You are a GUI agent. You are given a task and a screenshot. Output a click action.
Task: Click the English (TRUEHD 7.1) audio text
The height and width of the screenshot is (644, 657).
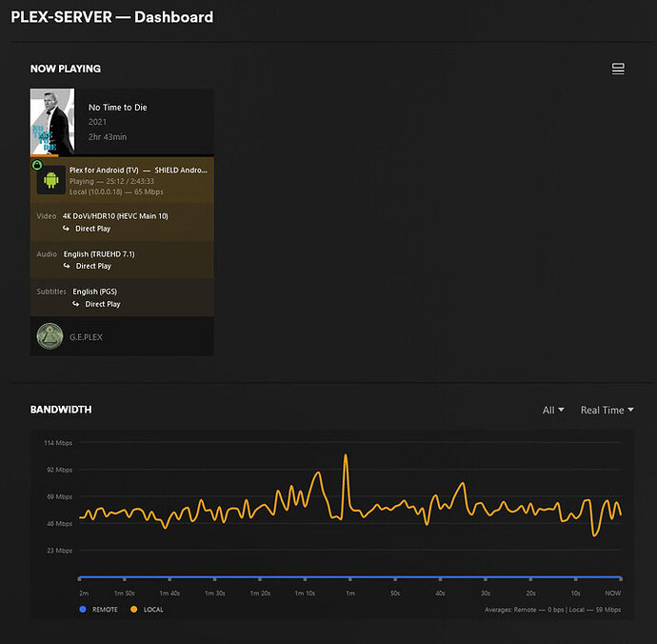point(99,254)
